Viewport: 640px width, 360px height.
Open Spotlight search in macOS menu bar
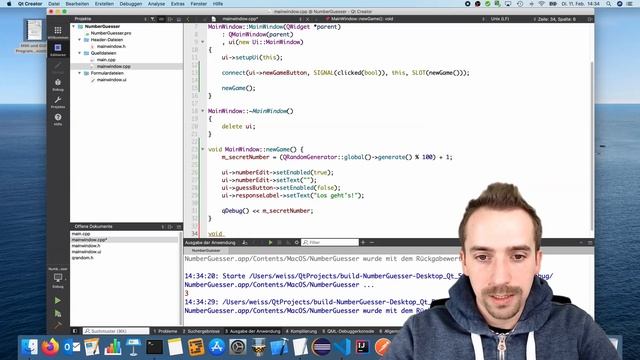pos(609,4)
